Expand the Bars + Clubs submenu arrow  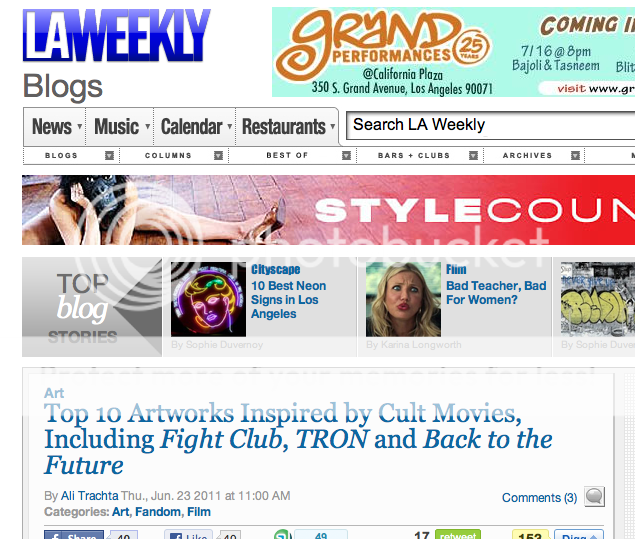tap(473, 156)
